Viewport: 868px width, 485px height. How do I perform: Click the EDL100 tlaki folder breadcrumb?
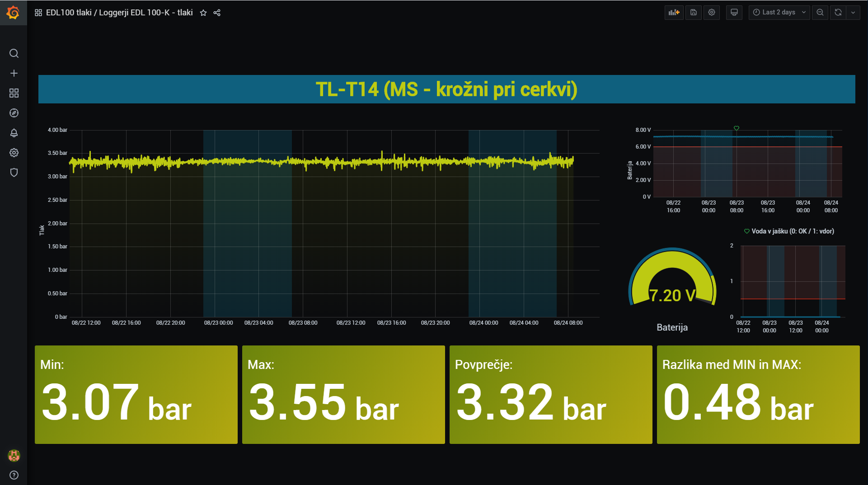(x=69, y=13)
